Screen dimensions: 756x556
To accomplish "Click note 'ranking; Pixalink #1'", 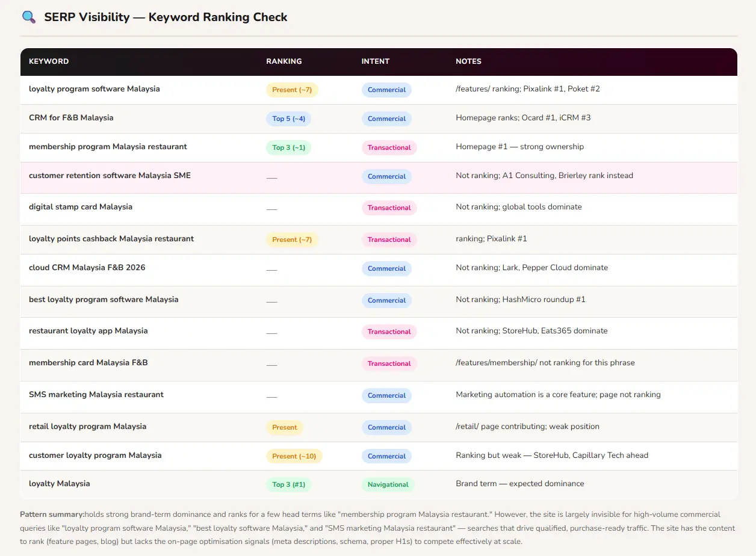I will pos(491,239).
